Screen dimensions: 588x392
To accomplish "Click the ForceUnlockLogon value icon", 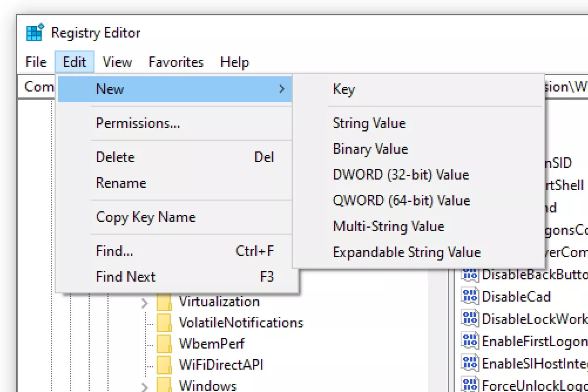I will [x=470, y=384].
